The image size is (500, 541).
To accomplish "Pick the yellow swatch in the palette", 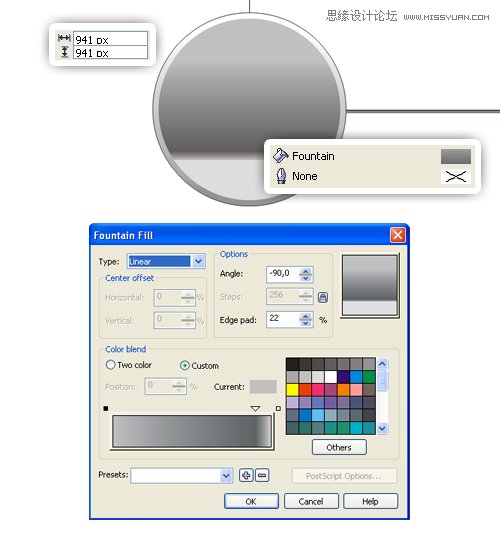I will point(292,390).
